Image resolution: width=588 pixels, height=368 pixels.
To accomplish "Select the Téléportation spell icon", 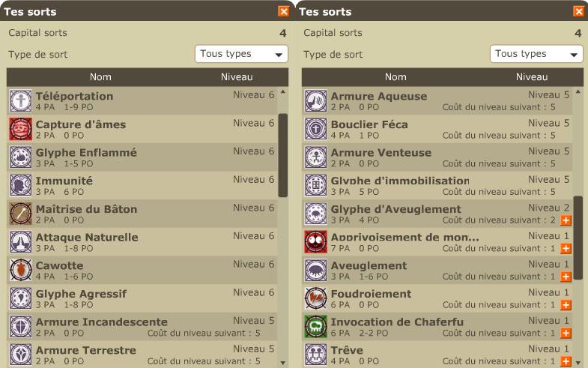I will coord(21,100).
